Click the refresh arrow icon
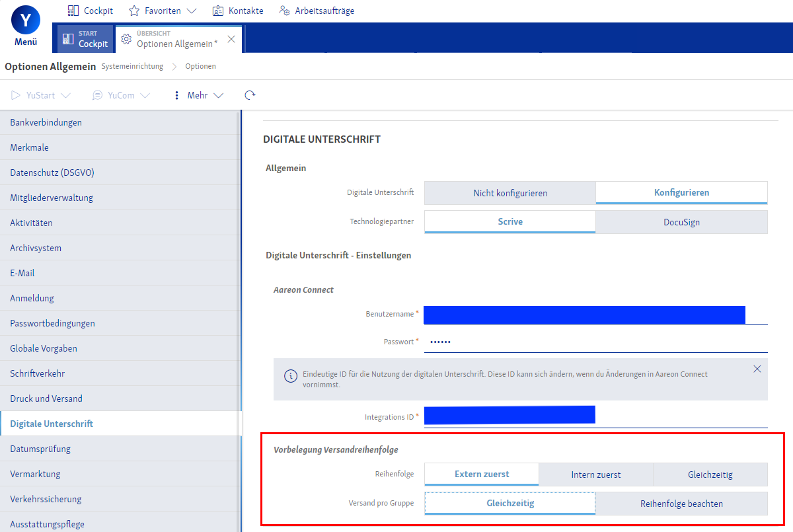Screen dimensions: 793x532 coord(250,95)
